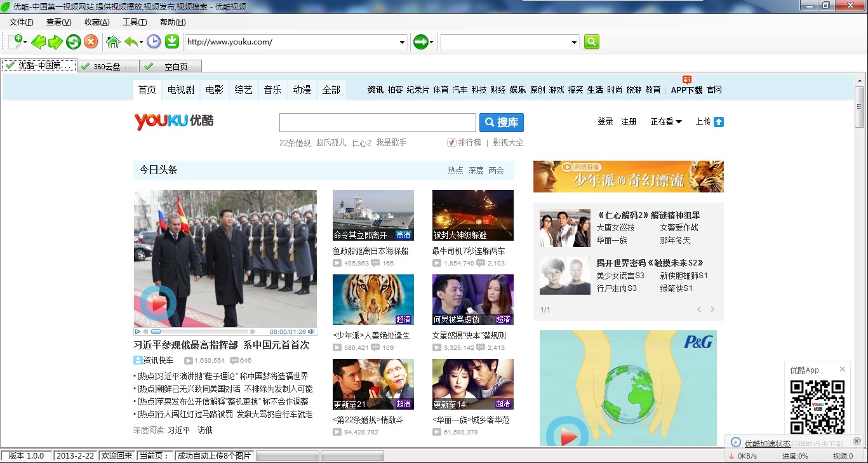Click the new tab page icon
The width and height of the screenshot is (868, 463).
[x=15, y=42]
